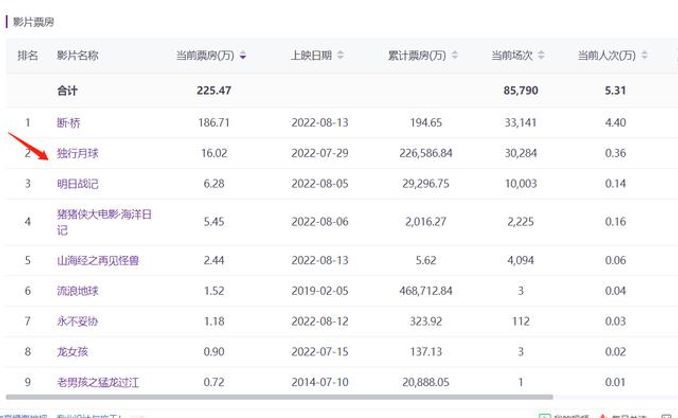Select the 山海经之再见怪兽 title link

97,260
